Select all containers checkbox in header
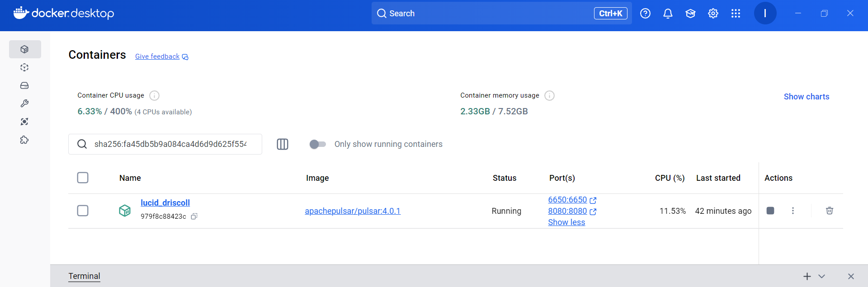This screenshot has height=287, width=868. (83, 178)
